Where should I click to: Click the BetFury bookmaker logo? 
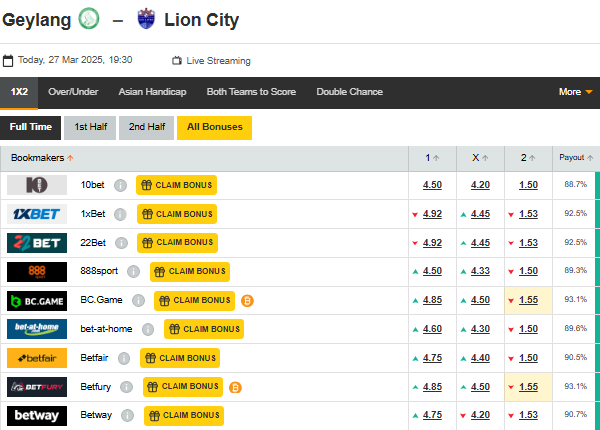point(37,387)
